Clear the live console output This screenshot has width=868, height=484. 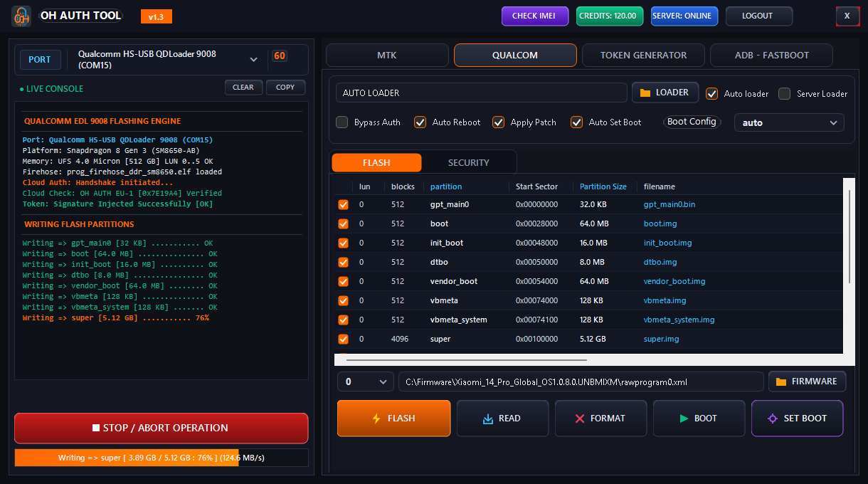click(x=243, y=87)
